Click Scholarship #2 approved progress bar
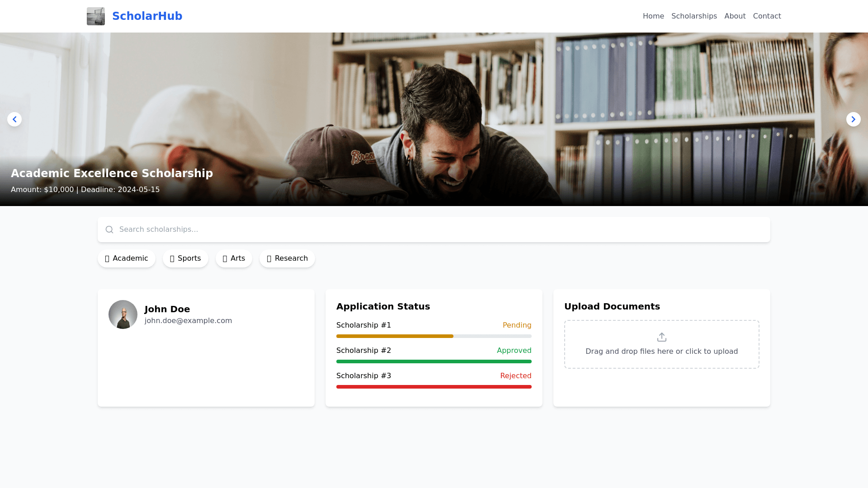This screenshot has width=868, height=488. tap(434, 361)
